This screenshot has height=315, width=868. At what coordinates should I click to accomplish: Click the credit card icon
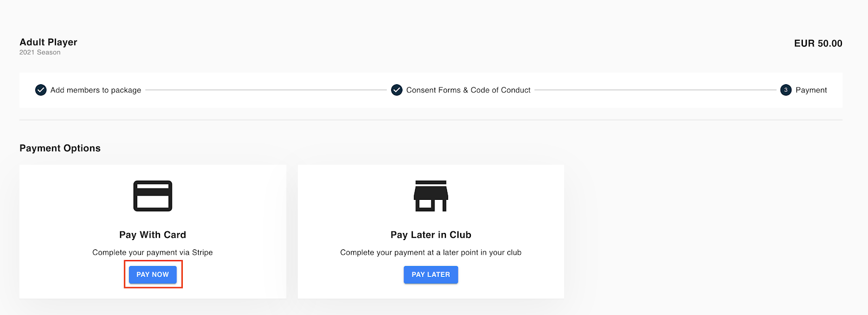click(152, 196)
